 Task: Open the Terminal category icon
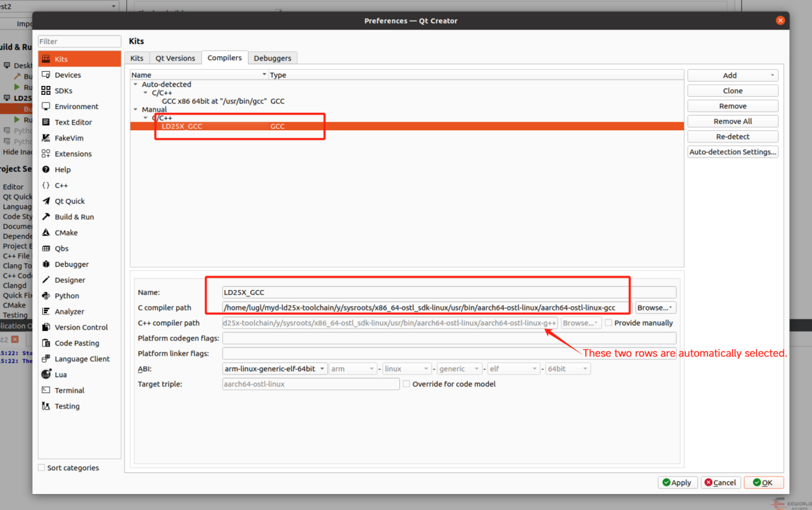46,390
